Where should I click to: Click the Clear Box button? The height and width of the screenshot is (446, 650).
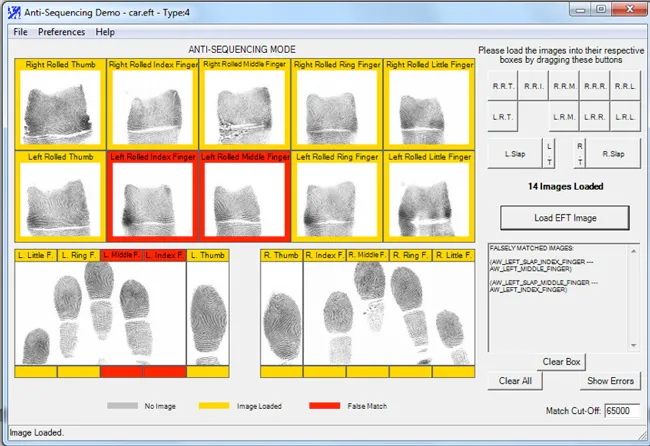point(561,361)
